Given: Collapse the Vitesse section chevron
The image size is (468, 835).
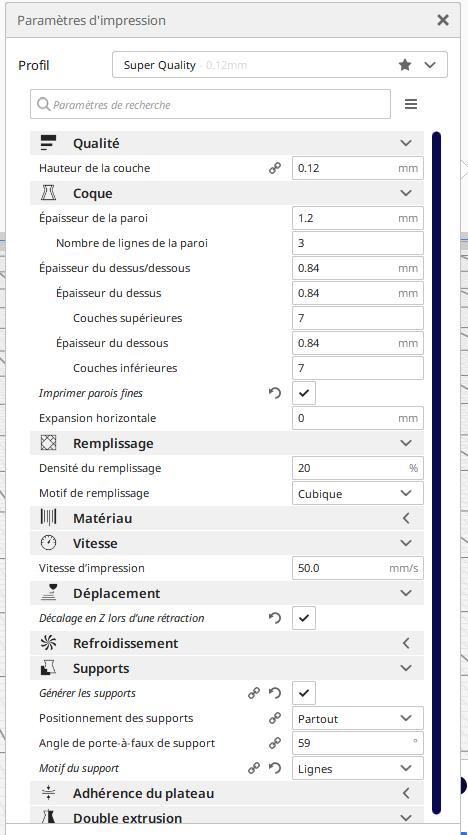Looking at the screenshot, I should [406, 543].
